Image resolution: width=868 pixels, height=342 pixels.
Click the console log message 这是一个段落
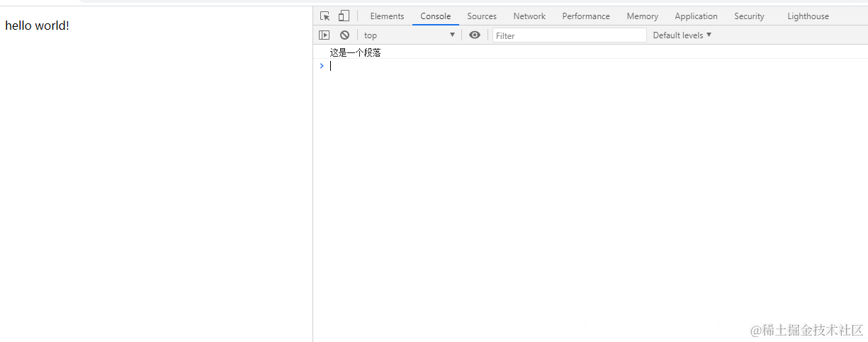click(355, 52)
